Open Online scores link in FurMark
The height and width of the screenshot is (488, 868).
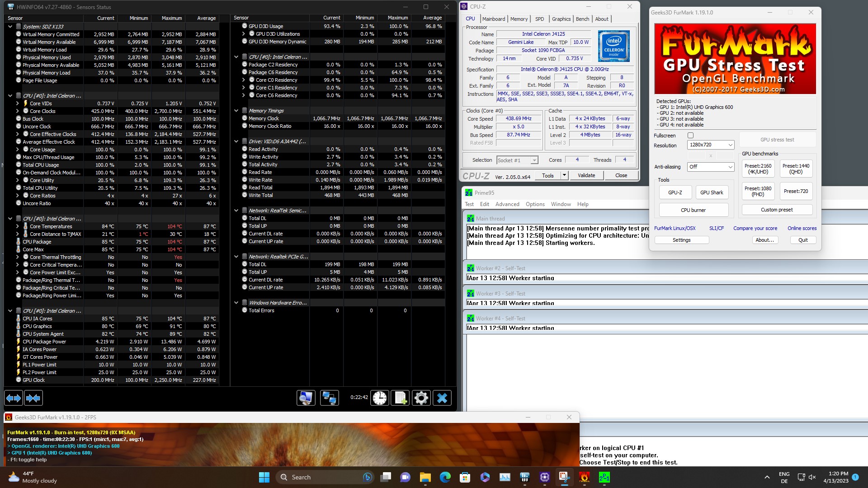click(802, 228)
